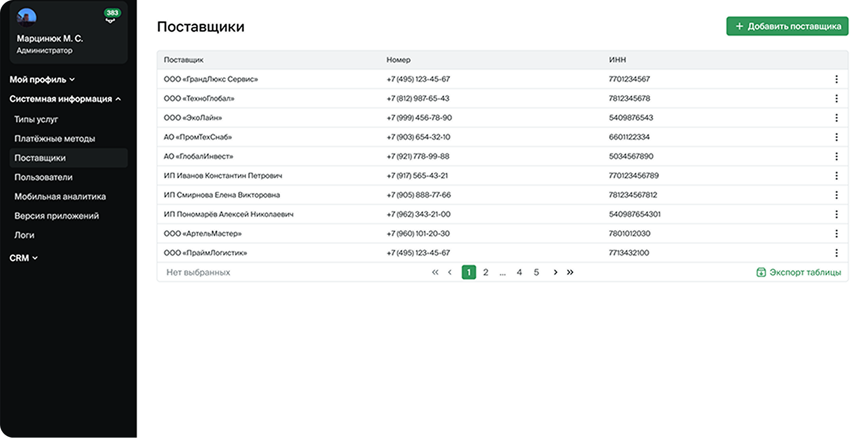Click the user avatar picture
868x438 pixels.
[x=26, y=17]
